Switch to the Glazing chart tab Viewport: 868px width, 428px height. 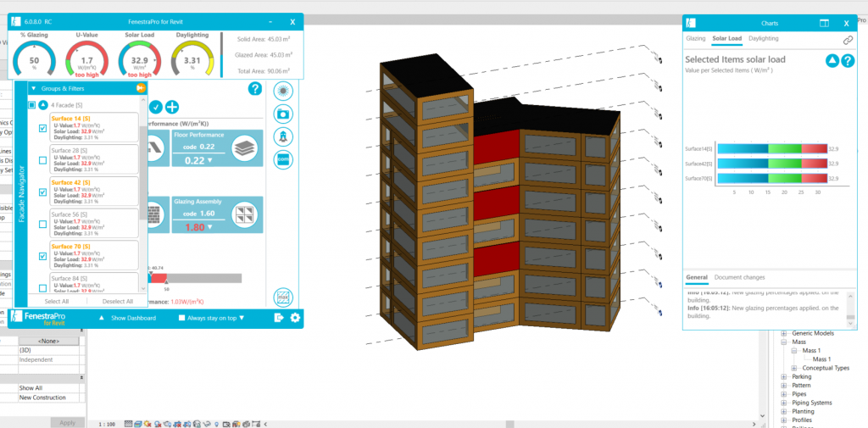[x=696, y=39]
